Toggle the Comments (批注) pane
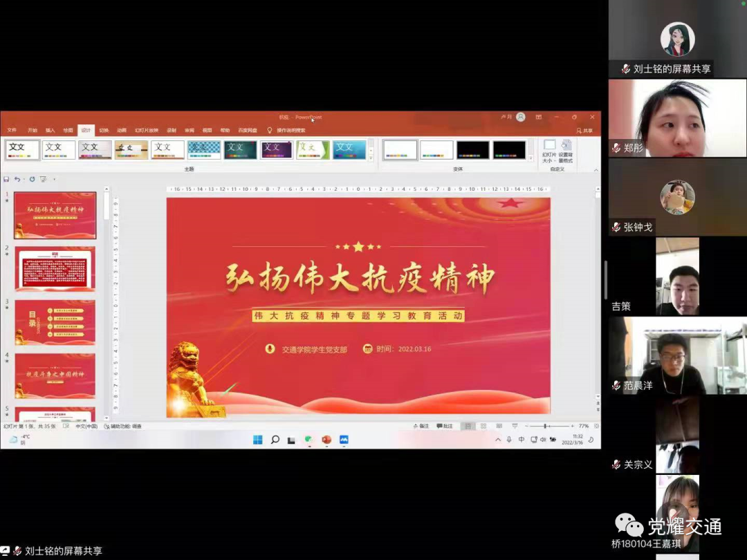This screenshot has height=560, width=747. pos(445,426)
